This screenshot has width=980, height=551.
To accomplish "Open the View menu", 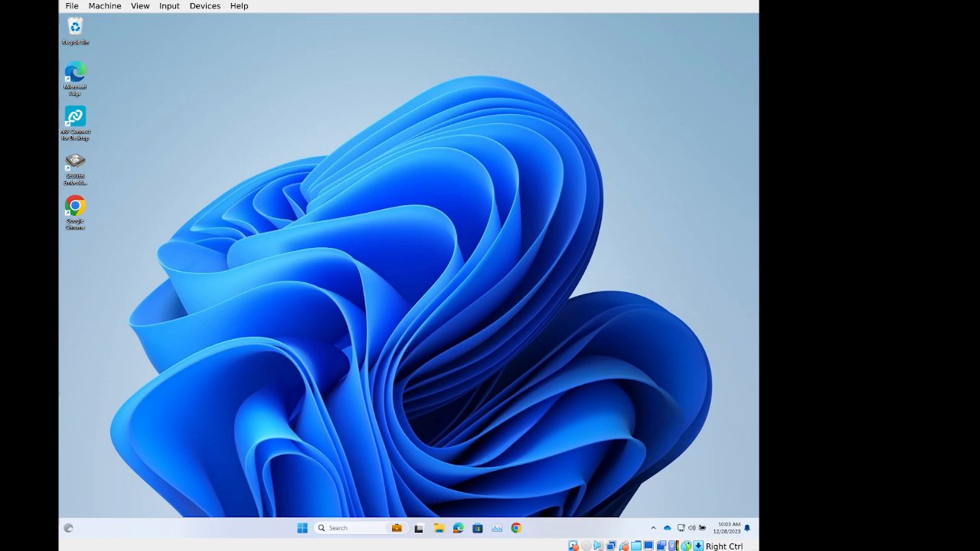I will [x=140, y=6].
